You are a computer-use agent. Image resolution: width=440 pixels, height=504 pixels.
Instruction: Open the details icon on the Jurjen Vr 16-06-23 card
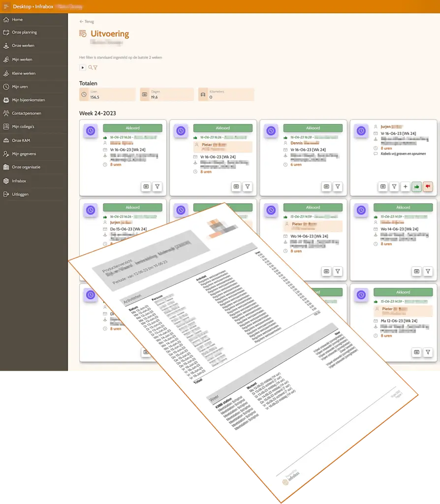383,187
